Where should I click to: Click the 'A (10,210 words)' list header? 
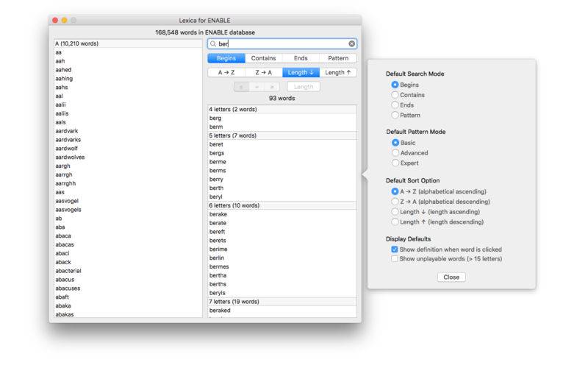click(128, 43)
